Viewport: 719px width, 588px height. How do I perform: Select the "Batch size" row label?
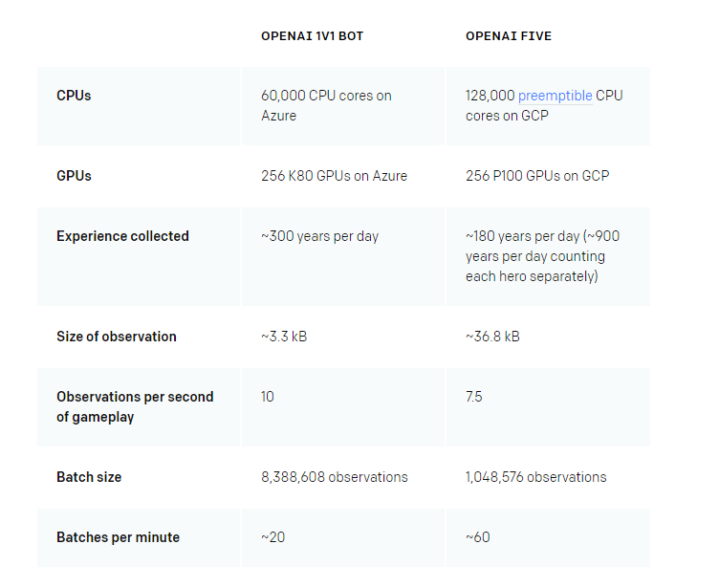[89, 477]
